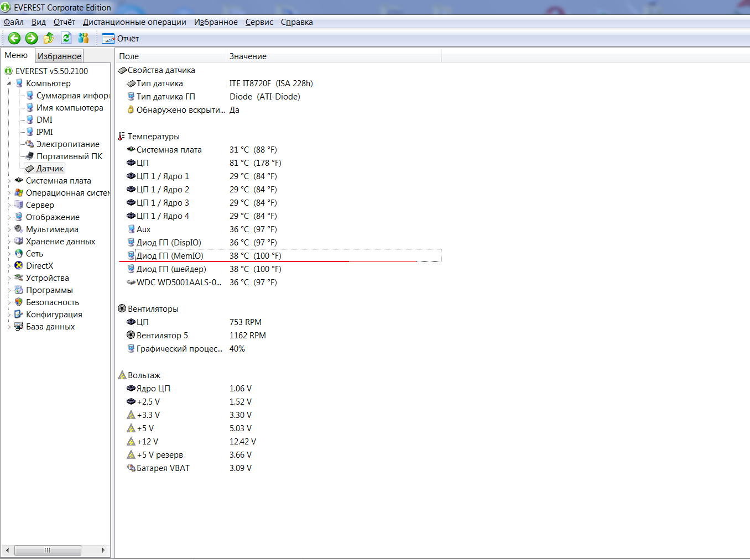
Task: Open the Справка menu
Action: point(297,22)
